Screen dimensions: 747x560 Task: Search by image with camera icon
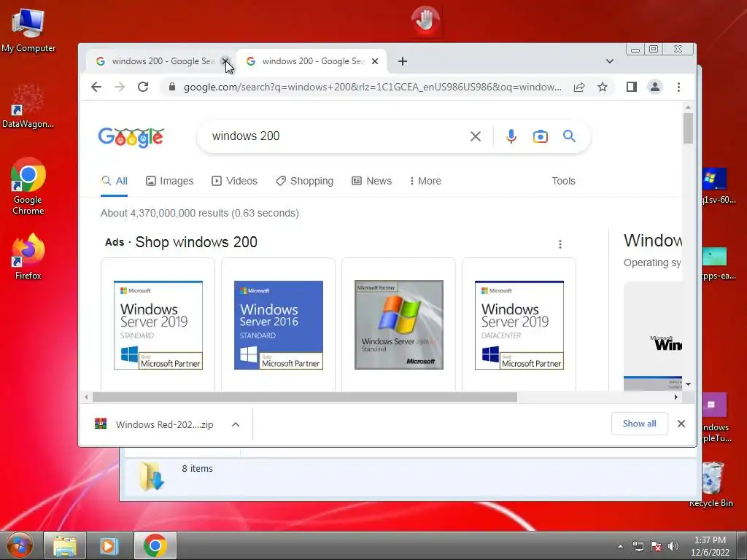pos(541,136)
